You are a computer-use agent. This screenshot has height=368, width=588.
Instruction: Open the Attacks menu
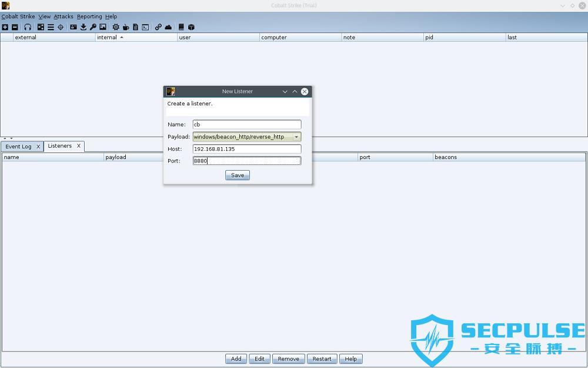pos(64,16)
